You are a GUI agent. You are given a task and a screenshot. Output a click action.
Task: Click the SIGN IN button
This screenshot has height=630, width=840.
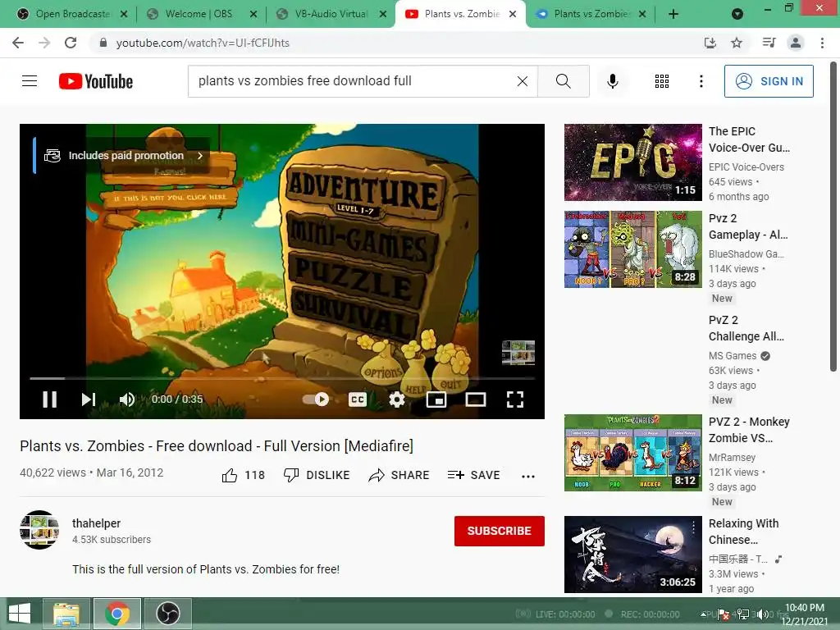click(769, 81)
